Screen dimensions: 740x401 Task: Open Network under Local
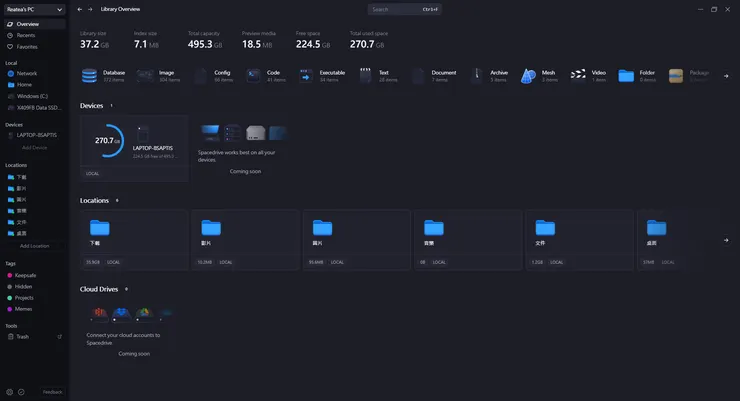[34, 74]
